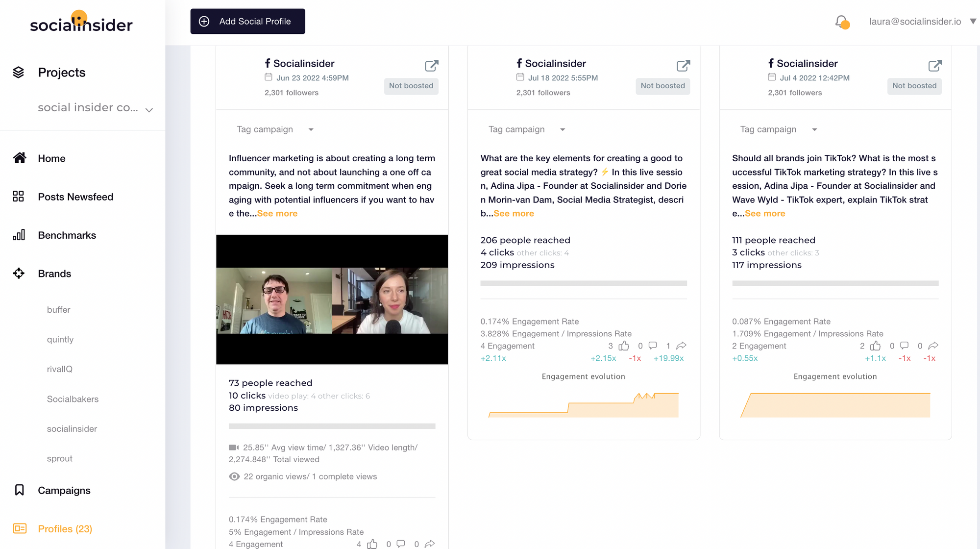Viewport: 980px width, 549px height.
Task: Open Profiles (23) section
Action: coord(65,529)
